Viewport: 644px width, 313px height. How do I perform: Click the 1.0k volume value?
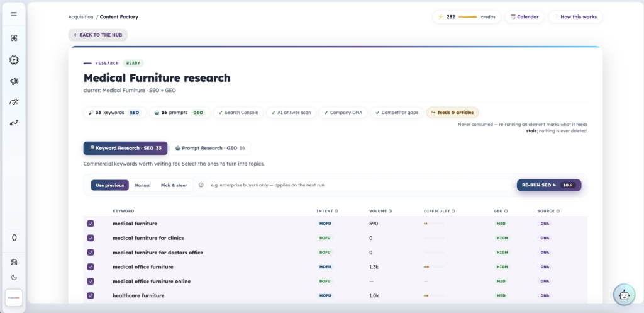(374, 295)
